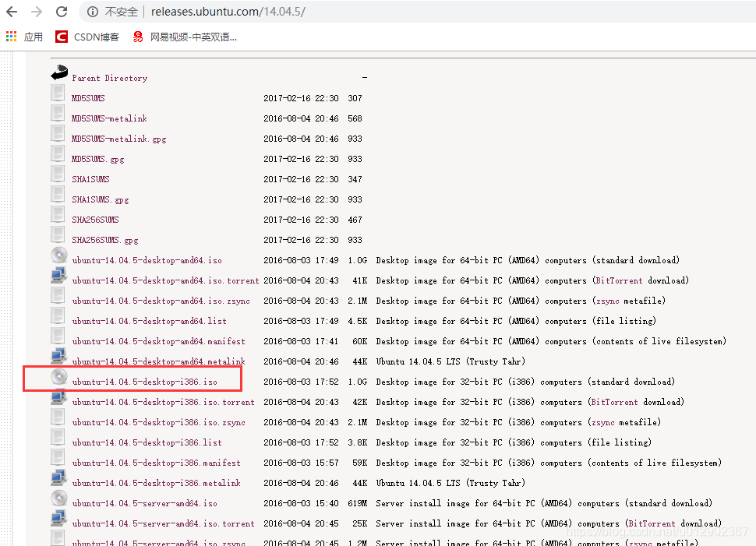Open the MD5SUMS file link

coord(88,98)
